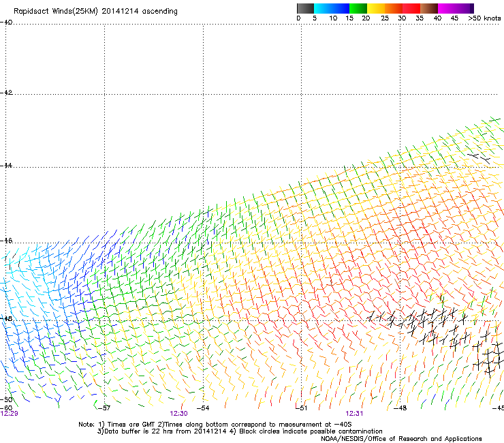Click the yellow 20-25 knots color band
The height and width of the screenshot is (443, 504).
pyautogui.click(x=376, y=8)
